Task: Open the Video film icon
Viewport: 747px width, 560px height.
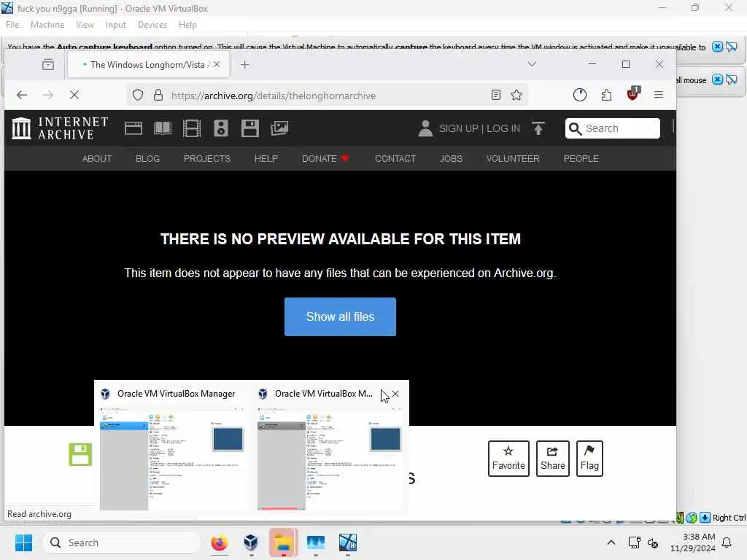Action: (x=192, y=128)
